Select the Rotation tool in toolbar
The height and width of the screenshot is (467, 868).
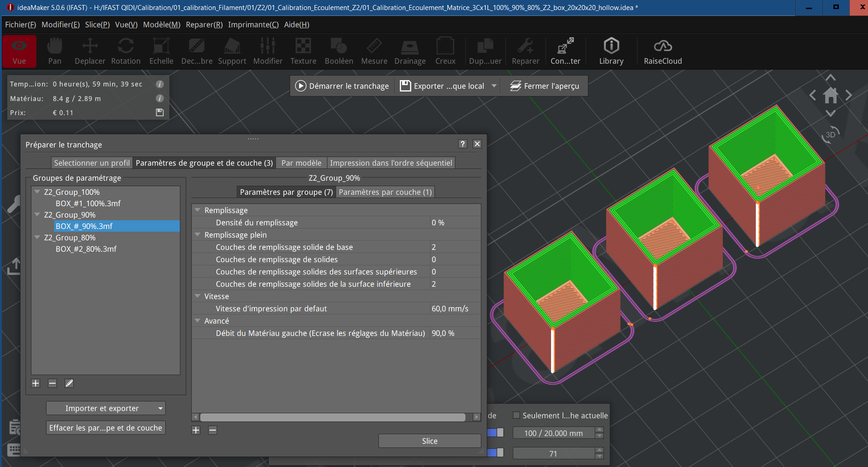click(126, 51)
